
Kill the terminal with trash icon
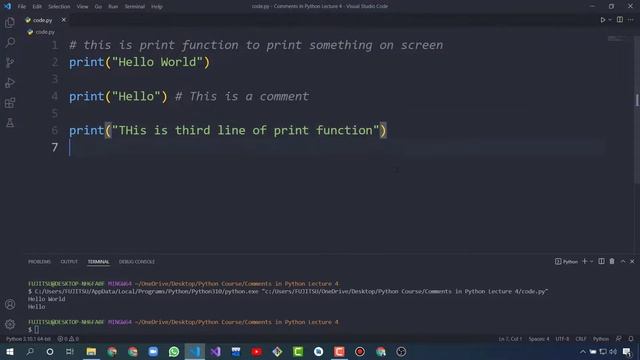pyautogui.click(x=612, y=261)
